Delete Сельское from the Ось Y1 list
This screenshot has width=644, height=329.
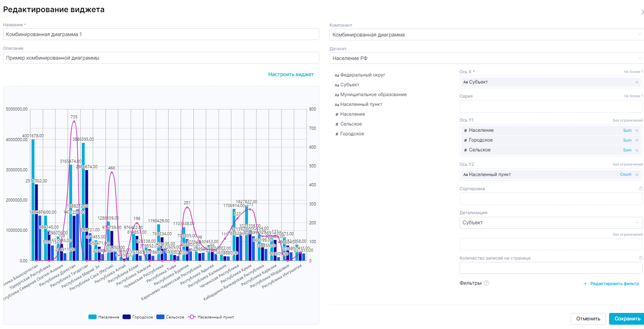(x=637, y=150)
